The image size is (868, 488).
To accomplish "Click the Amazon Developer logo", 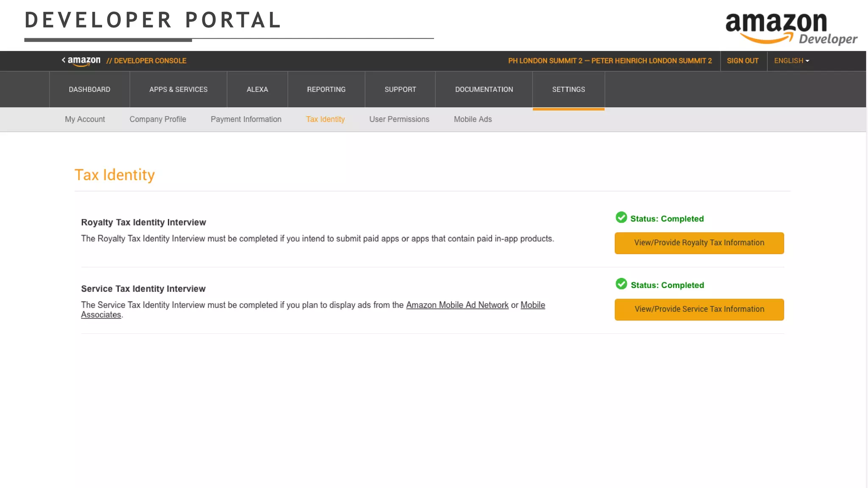I will click(791, 28).
